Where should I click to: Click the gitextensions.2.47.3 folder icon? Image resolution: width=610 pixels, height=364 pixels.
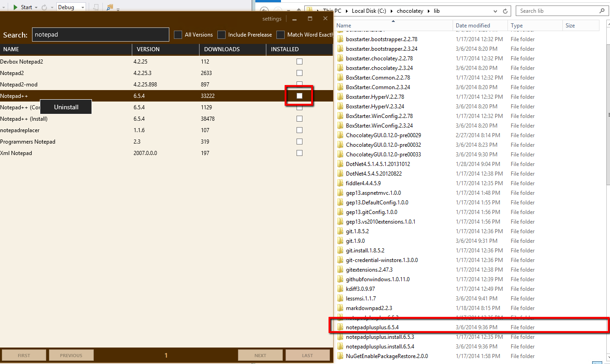[x=340, y=270]
